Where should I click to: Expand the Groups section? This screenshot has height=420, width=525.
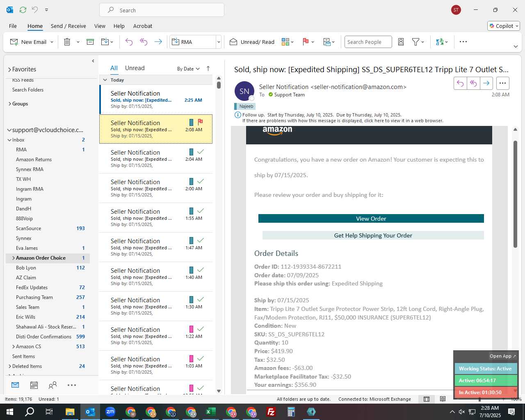click(9, 104)
